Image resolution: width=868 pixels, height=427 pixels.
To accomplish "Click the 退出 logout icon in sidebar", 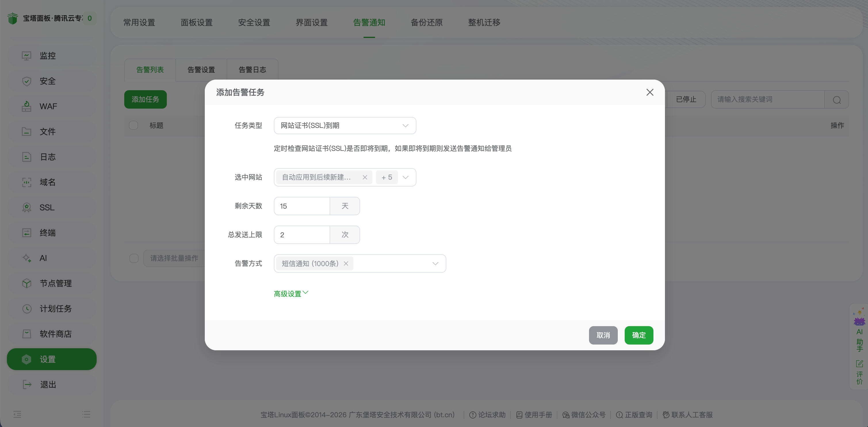I will [x=27, y=384].
